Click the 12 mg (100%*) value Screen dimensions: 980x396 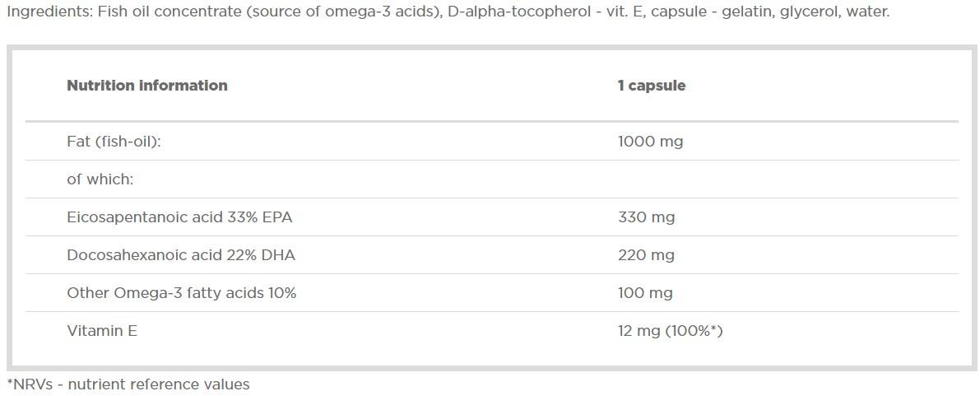pyautogui.click(x=670, y=331)
